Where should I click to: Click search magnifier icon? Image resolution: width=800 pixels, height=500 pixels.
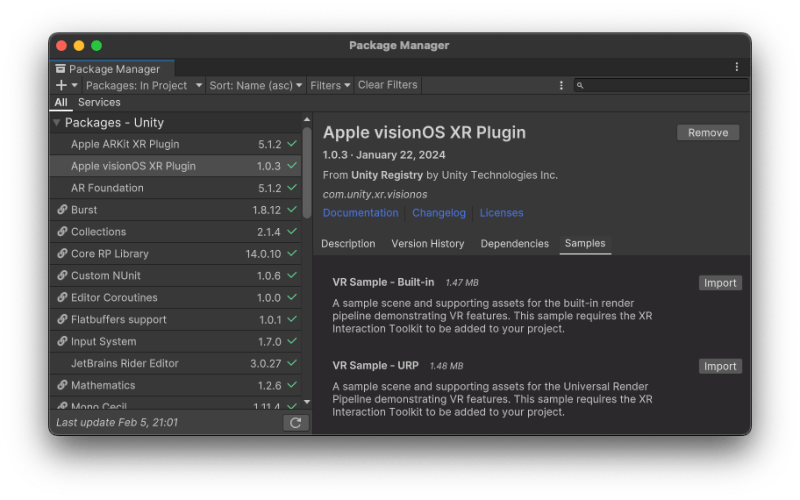pyautogui.click(x=580, y=85)
